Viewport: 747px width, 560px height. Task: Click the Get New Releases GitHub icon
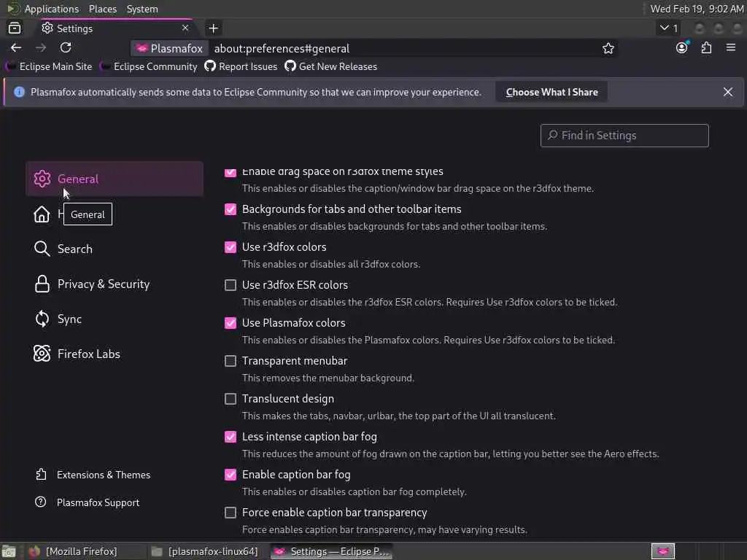(x=290, y=66)
